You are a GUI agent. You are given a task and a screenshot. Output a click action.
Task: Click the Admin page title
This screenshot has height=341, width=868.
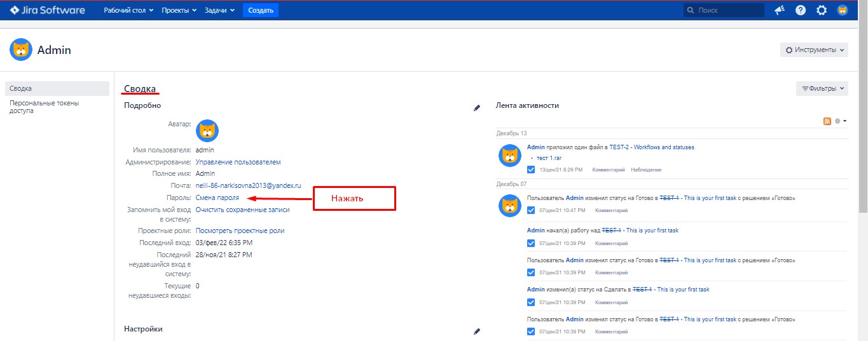[x=54, y=50]
